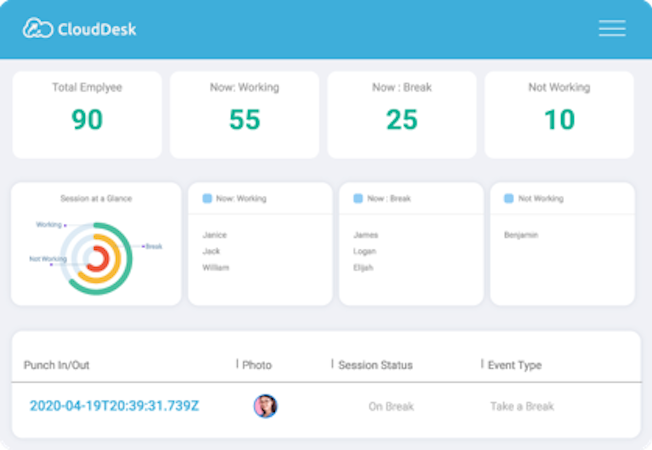The width and height of the screenshot is (652, 450).
Task: Click the Photo column header
Action: click(x=257, y=365)
